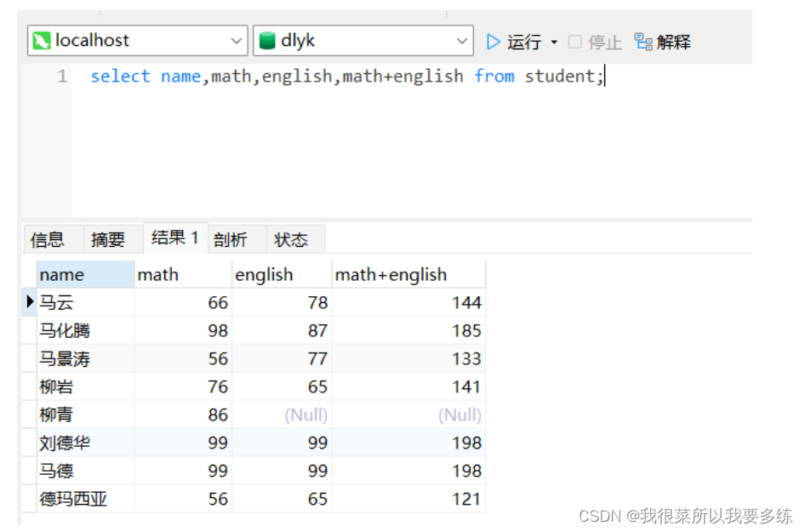This screenshot has width=806, height=532.
Task: Click the math+english column header
Action: click(x=409, y=274)
